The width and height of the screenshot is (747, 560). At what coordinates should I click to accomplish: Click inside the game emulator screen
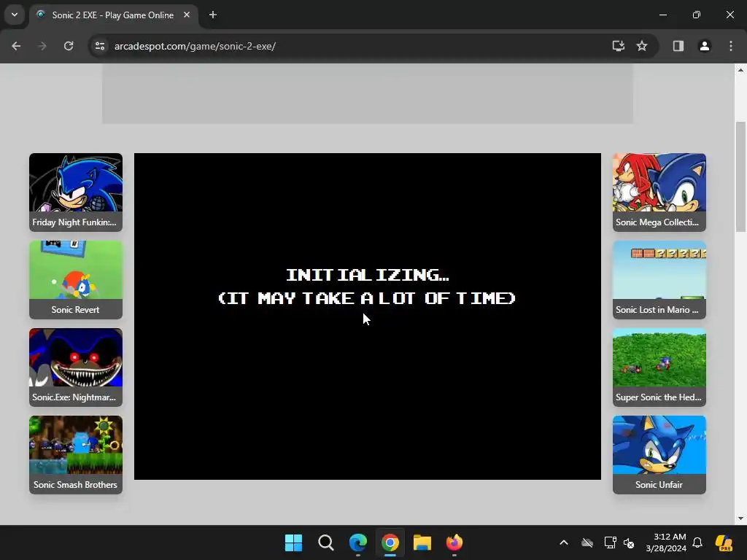[368, 316]
